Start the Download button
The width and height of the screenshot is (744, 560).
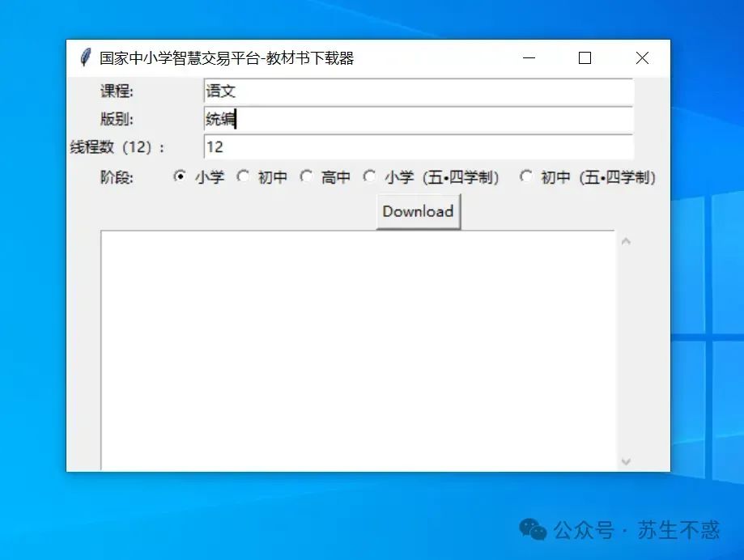[x=418, y=211]
